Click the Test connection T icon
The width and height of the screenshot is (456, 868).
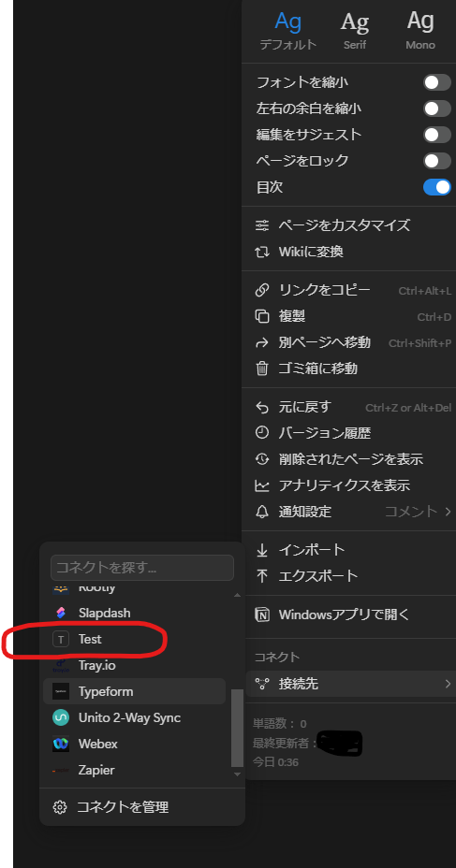click(60, 640)
